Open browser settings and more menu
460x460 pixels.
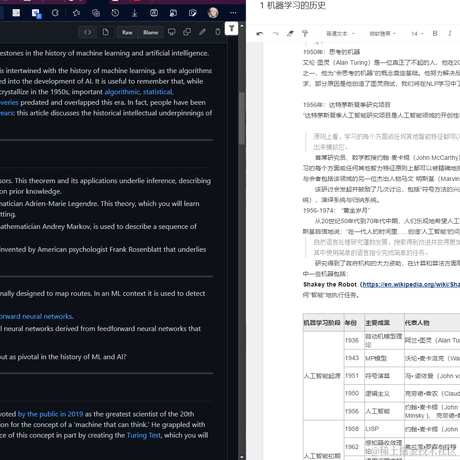[233, 13]
